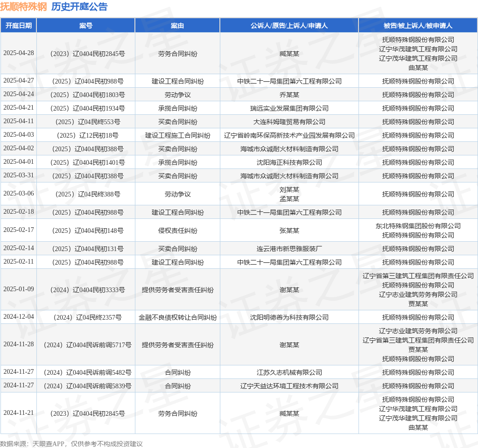478x448 pixels.
Task: Select the 公诉人/原告/上诉人/申请人 column header
Action: 289,26
